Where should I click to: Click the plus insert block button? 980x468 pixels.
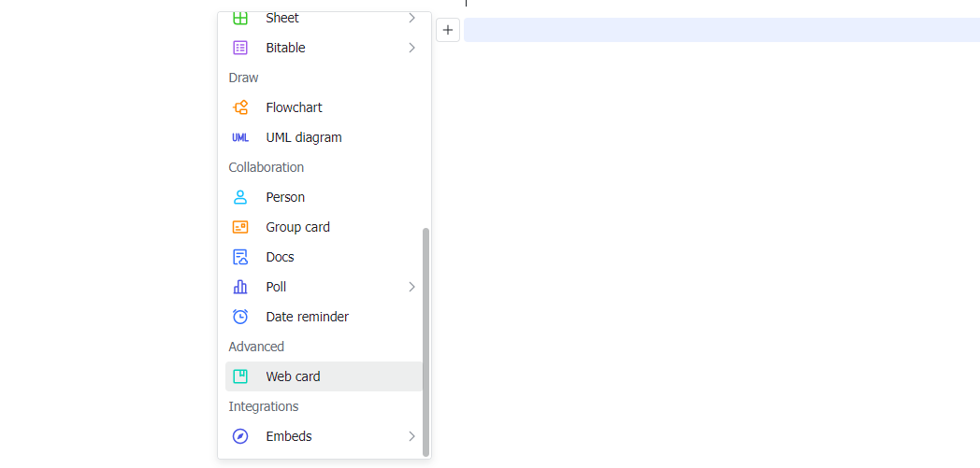(448, 30)
